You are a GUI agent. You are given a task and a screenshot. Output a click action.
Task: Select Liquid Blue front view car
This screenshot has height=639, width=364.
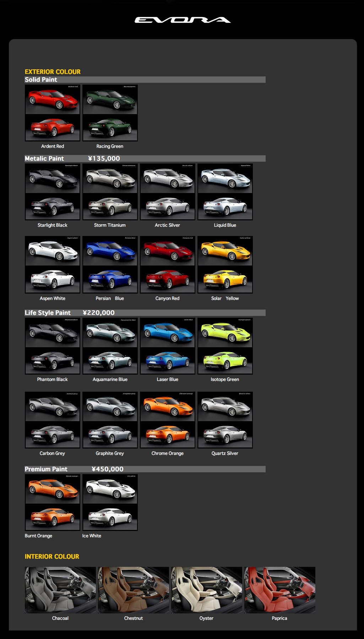coord(225,178)
